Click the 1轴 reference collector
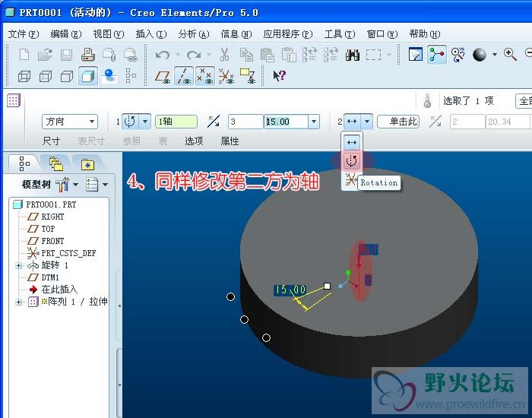 point(176,122)
